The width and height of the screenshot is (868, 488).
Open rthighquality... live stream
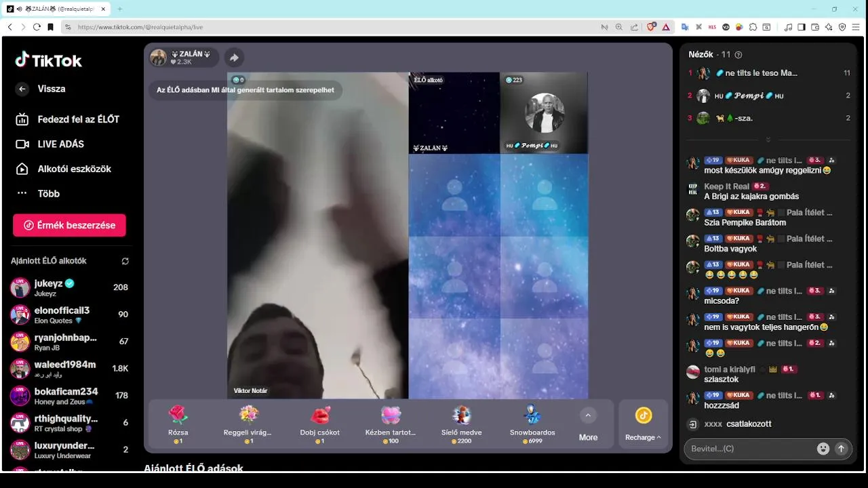(69, 423)
